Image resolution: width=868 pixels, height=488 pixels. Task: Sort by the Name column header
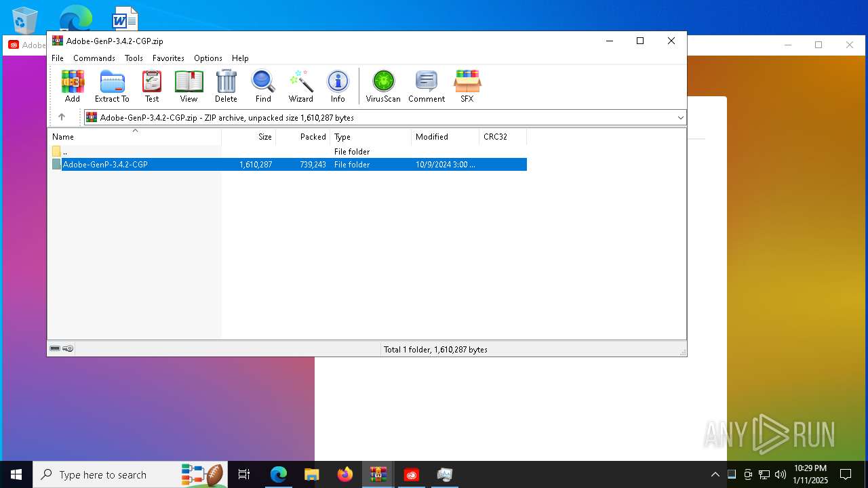pyautogui.click(x=134, y=136)
